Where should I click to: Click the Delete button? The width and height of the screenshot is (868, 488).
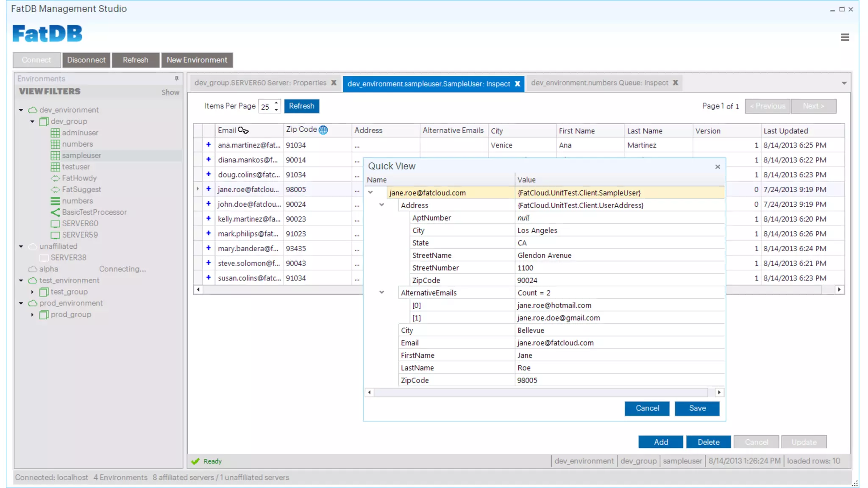708,442
